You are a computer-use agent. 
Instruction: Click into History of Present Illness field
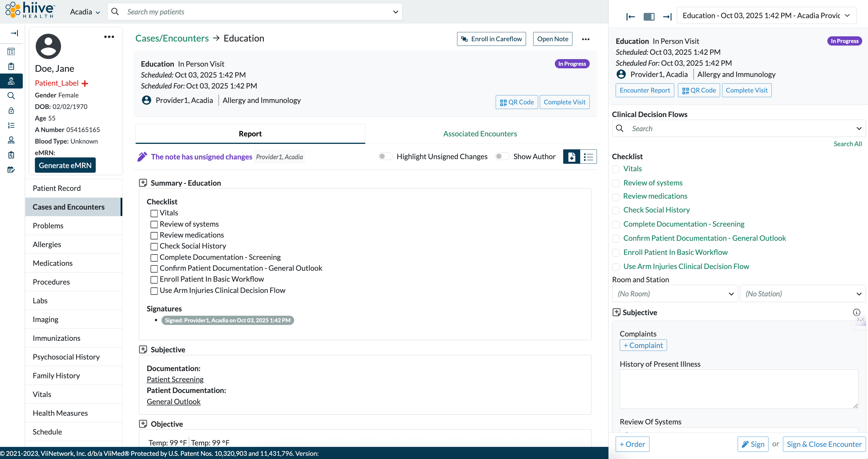(739, 389)
